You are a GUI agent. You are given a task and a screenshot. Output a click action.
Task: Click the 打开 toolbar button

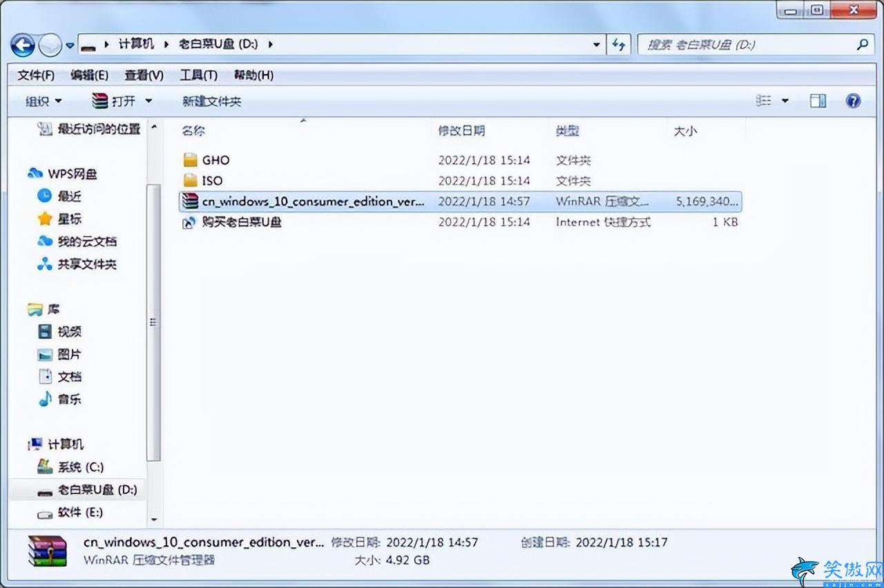point(114,101)
